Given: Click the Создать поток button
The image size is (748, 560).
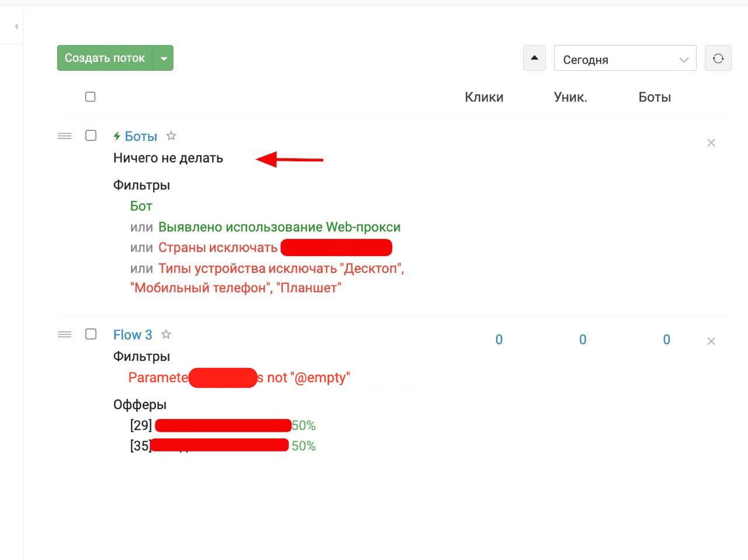Looking at the screenshot, I should pos(105,58).
